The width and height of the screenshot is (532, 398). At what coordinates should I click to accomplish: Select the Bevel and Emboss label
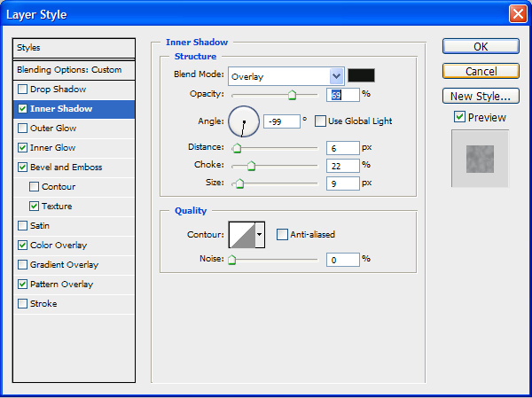point(66,168)
